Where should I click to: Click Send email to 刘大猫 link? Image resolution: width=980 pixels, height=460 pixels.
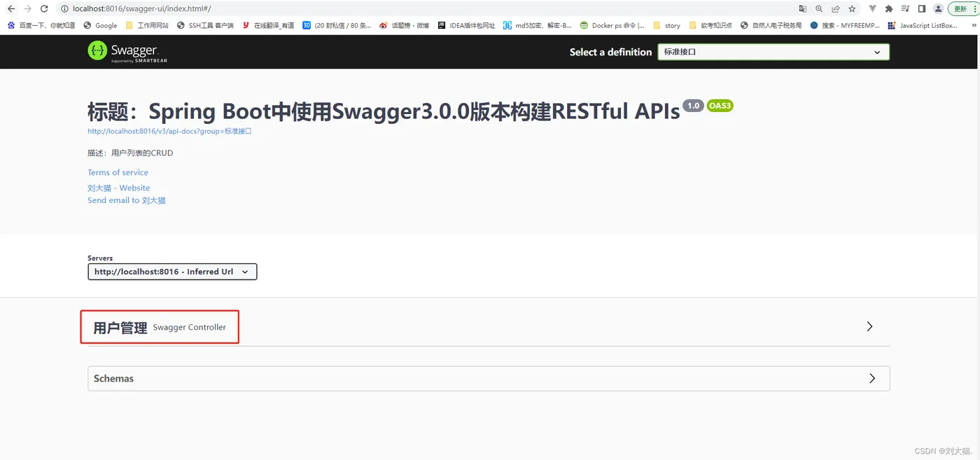click(127, 200)
